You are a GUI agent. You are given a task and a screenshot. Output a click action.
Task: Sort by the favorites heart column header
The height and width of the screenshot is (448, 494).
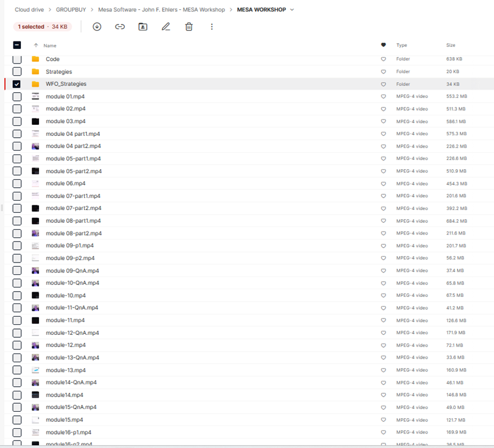(383, 45)
